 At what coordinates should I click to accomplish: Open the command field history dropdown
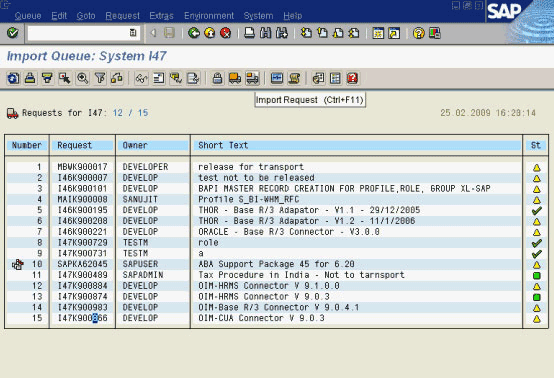click(133, 33)
